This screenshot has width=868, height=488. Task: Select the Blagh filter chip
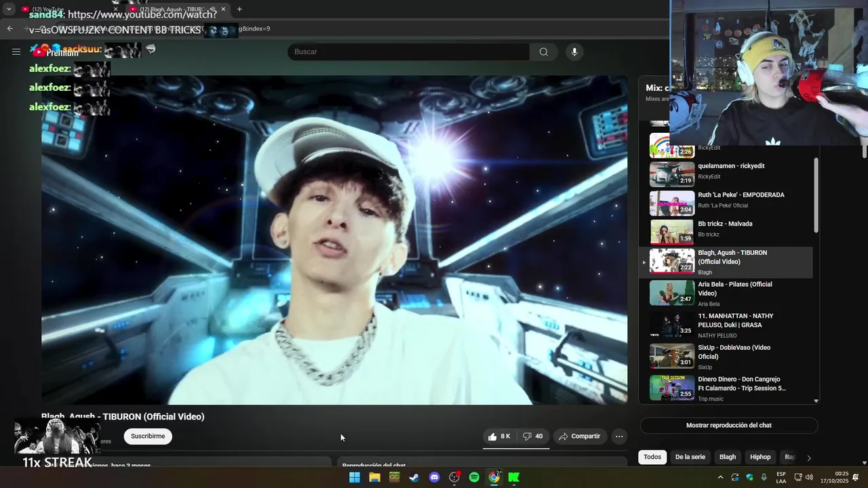[728, 457]
